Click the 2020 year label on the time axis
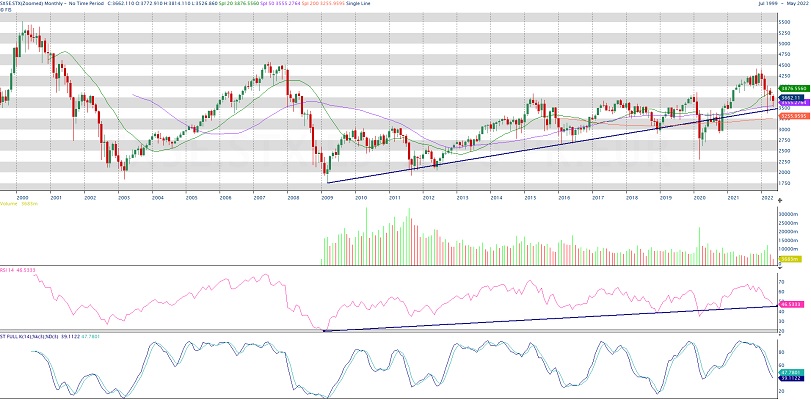Viewport: 811px width, 400px height. click(x=699, y=198)
